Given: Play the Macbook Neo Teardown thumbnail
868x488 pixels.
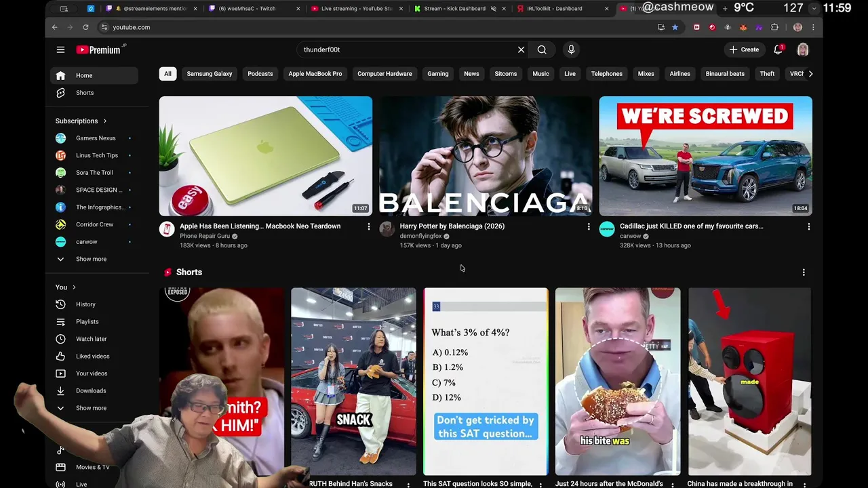Looking at the screenshot, I should [266, 156].
